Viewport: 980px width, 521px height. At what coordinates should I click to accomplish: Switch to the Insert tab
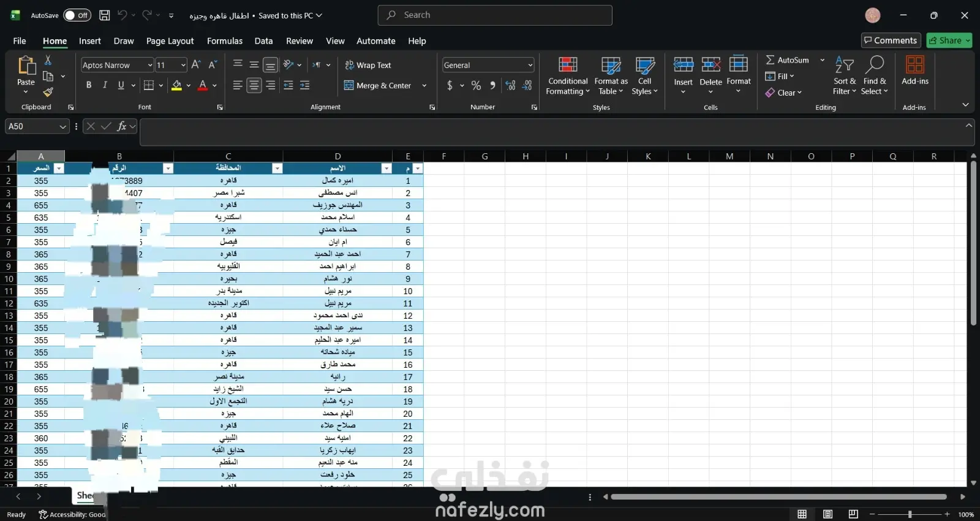pyautogui.click(x=90, y=41)
